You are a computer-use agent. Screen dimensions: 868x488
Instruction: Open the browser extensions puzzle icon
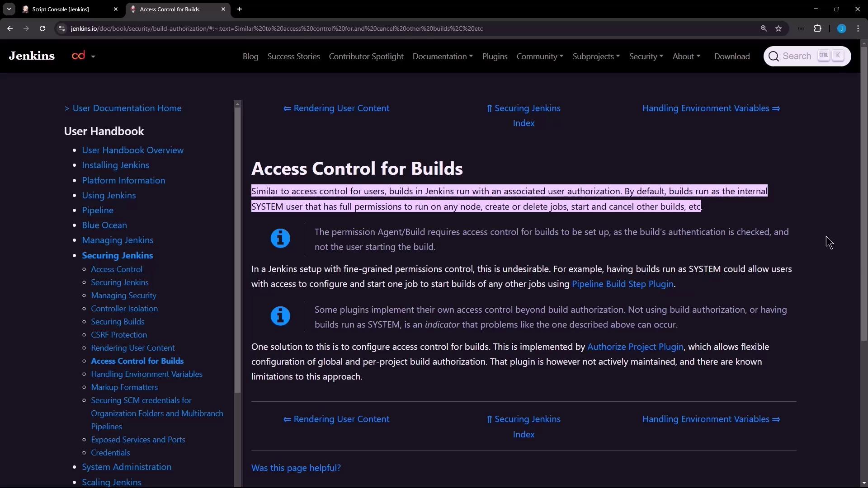pyautogui.click(x=817, y=28)
